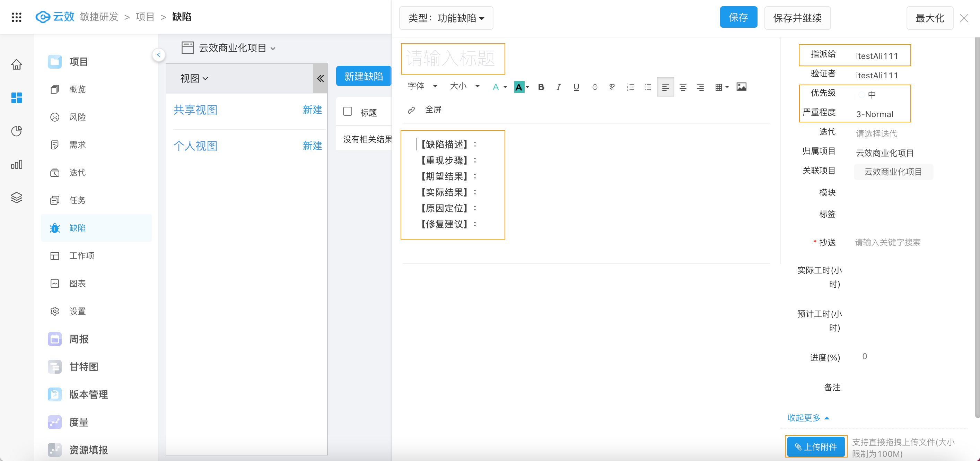This screenshot has width=980, height=461.
Task: Insert a hyperlink with link icon
Action: (411, 110)
